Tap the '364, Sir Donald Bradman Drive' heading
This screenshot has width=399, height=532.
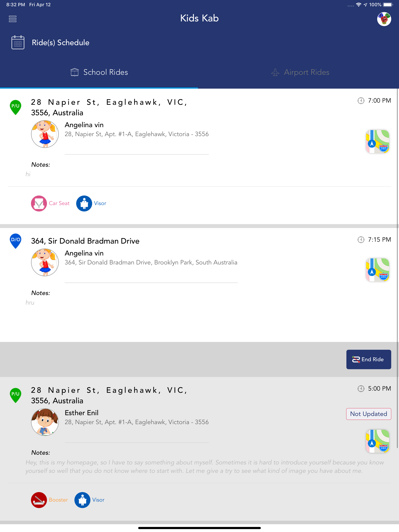coord(85,241)
